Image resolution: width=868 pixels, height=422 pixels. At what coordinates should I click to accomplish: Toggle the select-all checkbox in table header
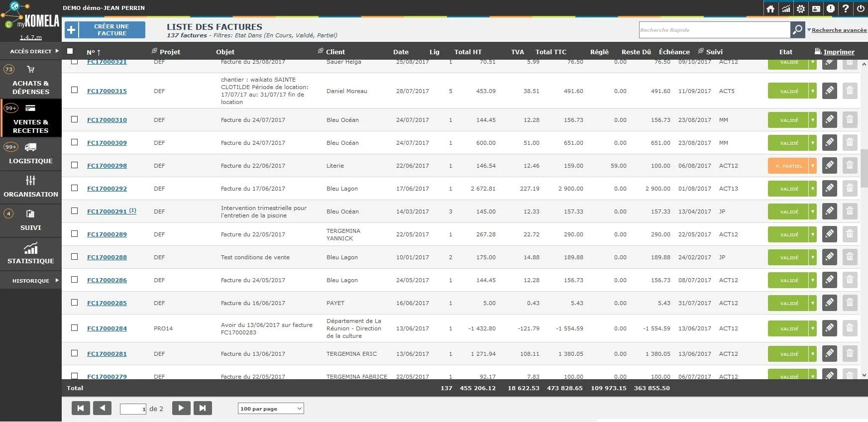[x=70, y=51]
